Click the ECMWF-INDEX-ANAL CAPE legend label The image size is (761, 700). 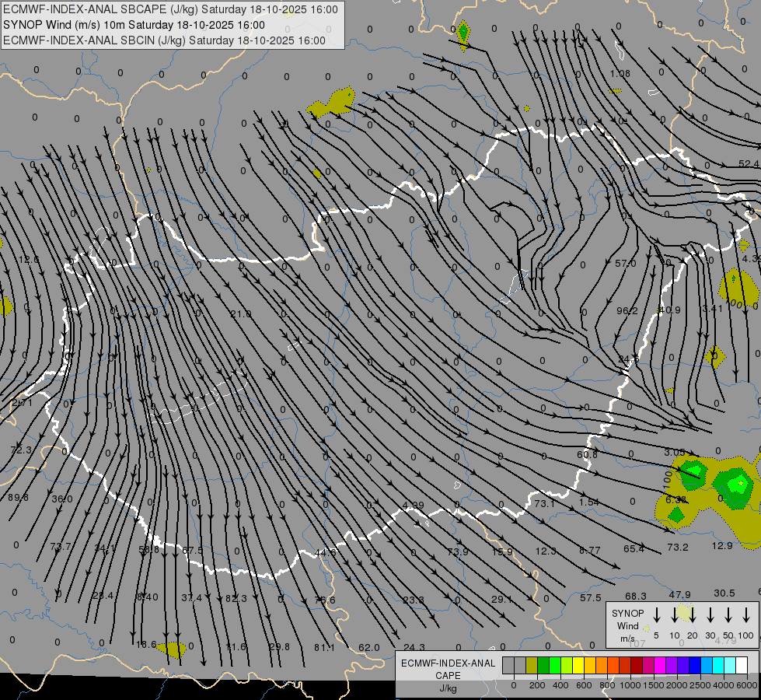pyautogui.click(x=448, y=669)
